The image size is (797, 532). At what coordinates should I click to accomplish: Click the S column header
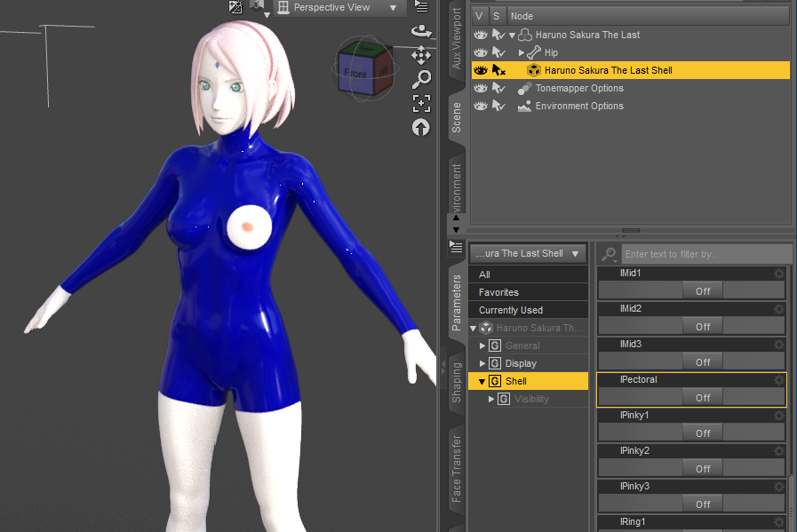(x=497, y=16)
